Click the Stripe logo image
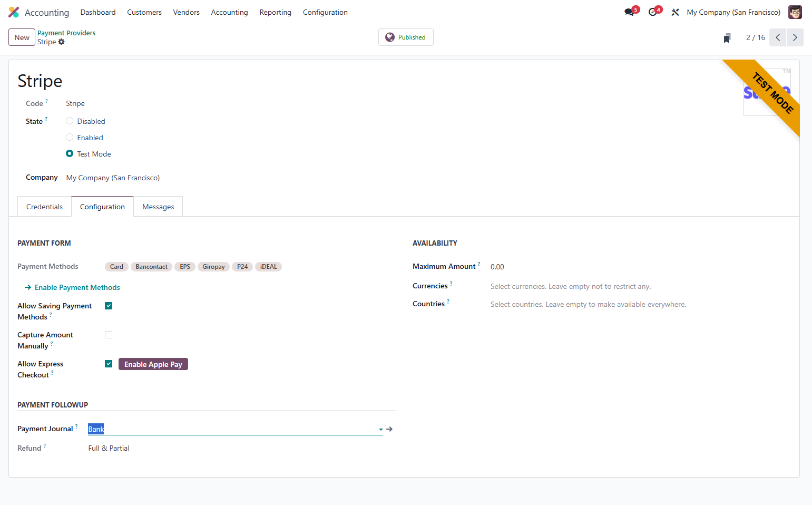This screenshot has height=505, width=812. [x=767, y=92]
